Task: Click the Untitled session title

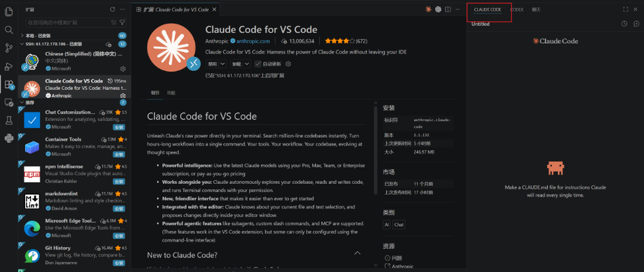Action: tap(480, 24)
